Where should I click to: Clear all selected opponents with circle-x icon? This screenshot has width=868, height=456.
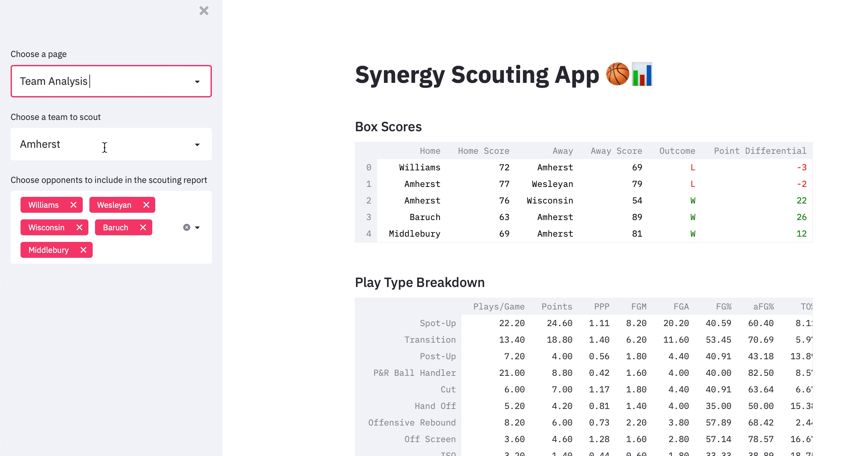point(187,227)
